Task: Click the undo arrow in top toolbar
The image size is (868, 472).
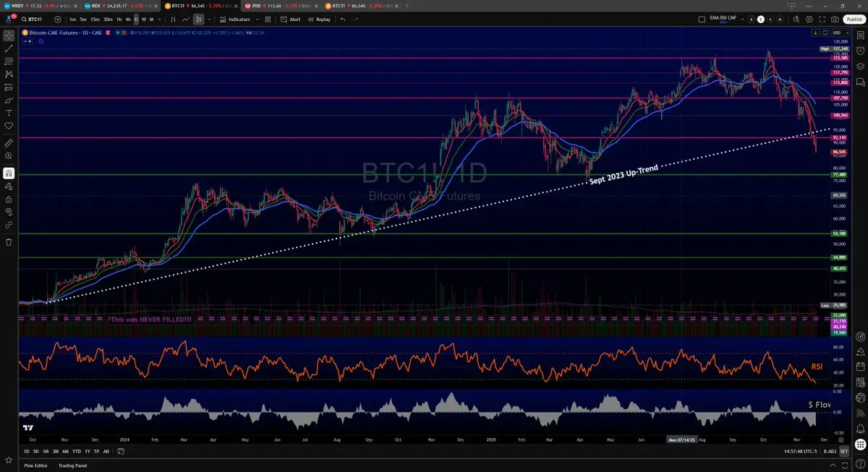Action: [x=343, y=20]
